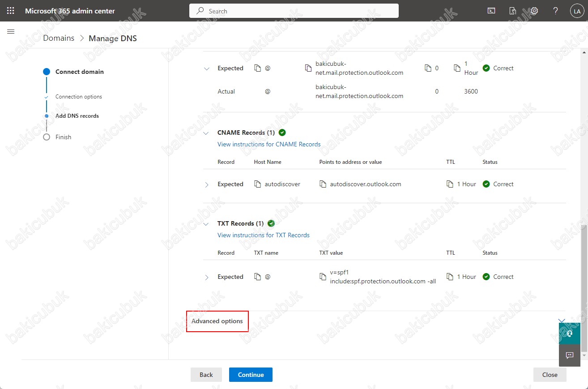Focus the Search box

[x=294, y=11]
